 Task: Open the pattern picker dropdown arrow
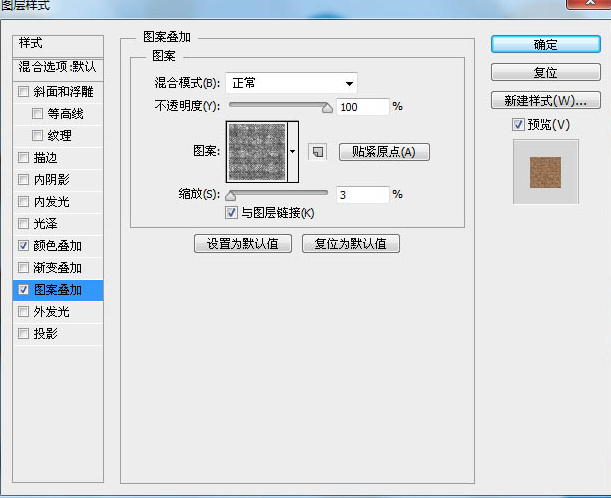coord(293,152)
